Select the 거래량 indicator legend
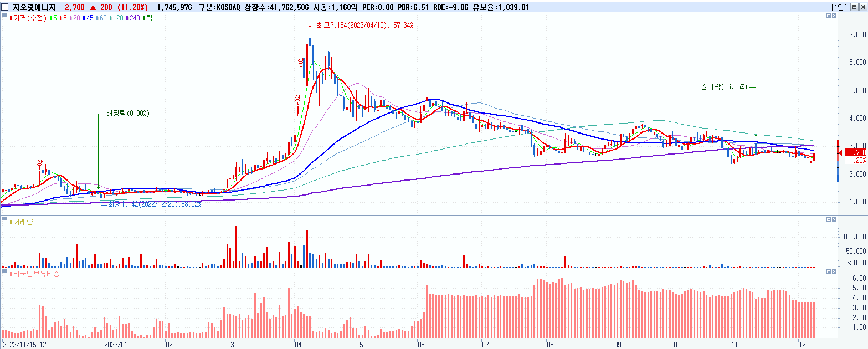The height and width of the screenshot is (349, 868). pos(22,222)
